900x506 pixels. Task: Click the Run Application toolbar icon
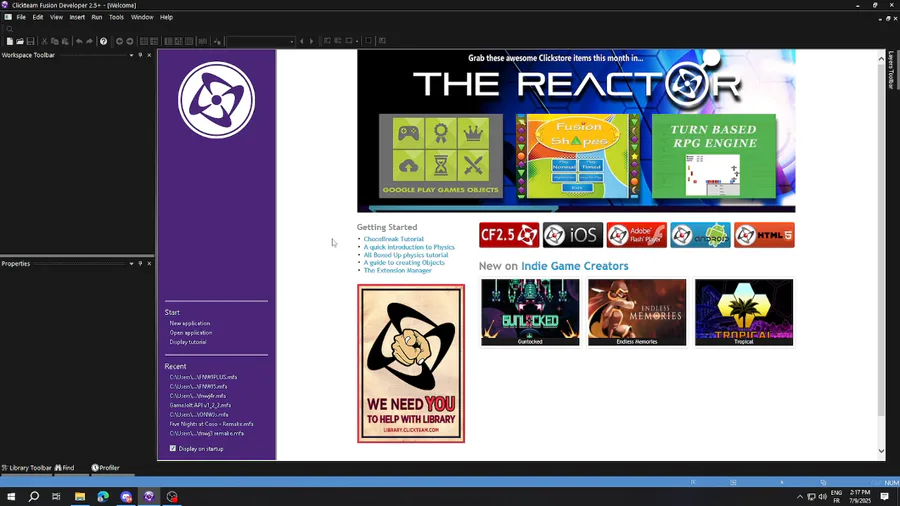tap(338, 41)
